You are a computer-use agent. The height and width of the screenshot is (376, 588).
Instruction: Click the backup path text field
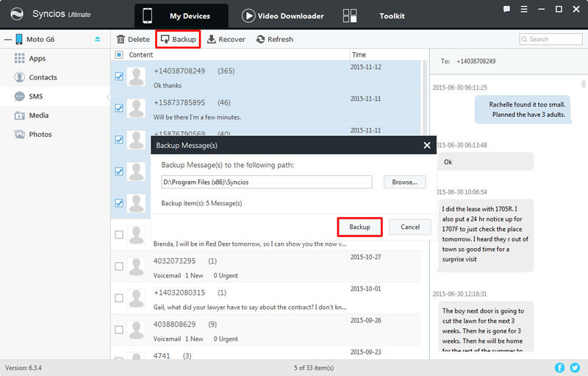tap(267, 182)
